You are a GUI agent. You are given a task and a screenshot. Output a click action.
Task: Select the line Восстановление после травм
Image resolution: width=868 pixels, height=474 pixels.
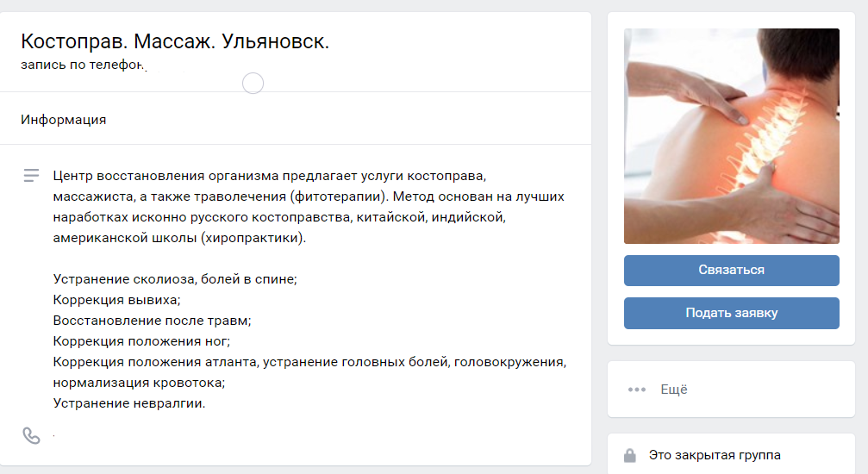click(x=153, y=321)
